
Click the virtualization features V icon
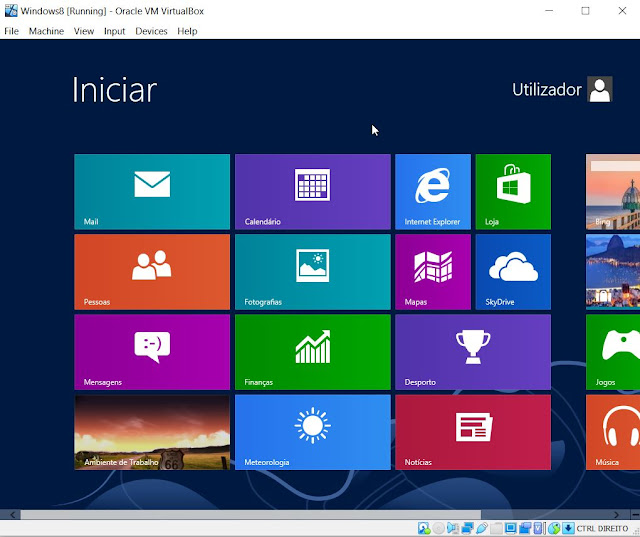[538, 528]
